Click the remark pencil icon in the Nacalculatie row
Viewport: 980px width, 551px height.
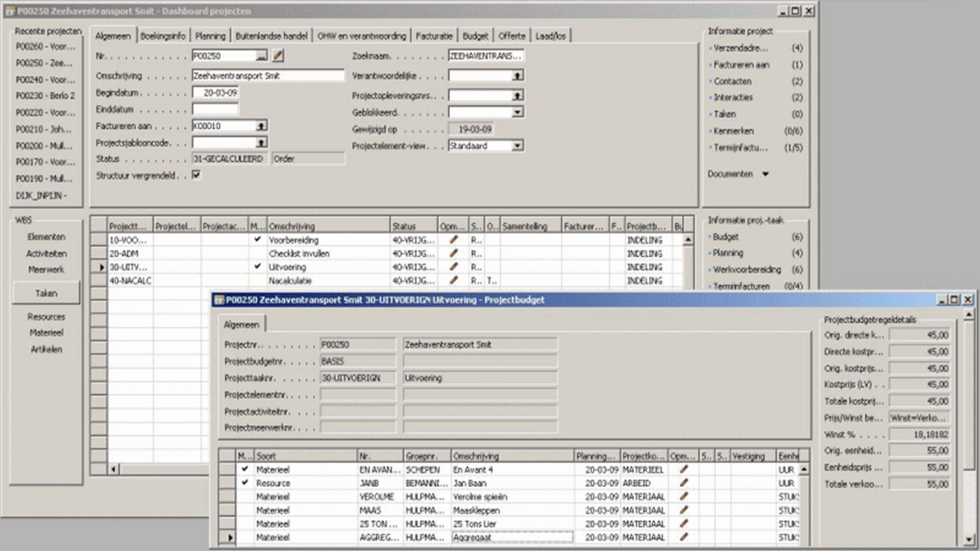point(453,280)
